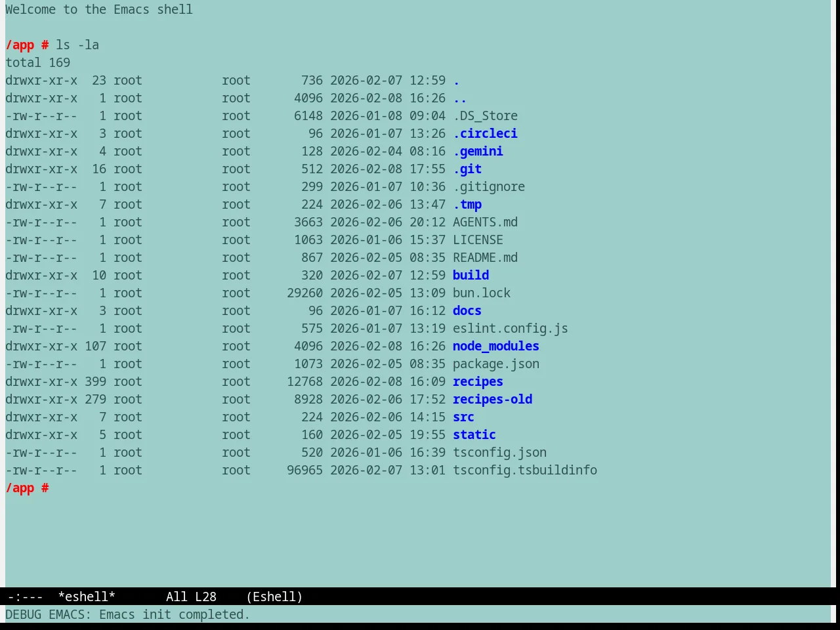Image resolution: width=840 pixels, height=630 pixels.
Task: Click the link count 107
Action: [x=95, y=346]
